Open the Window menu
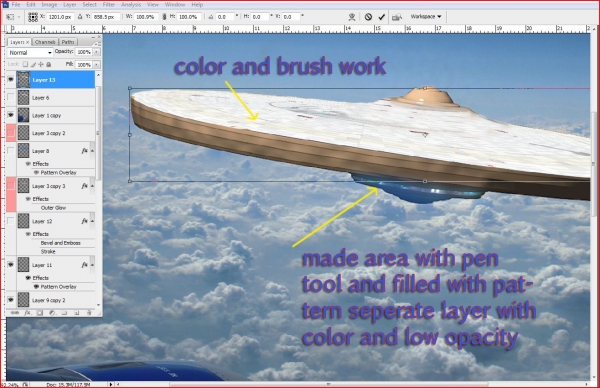This screenshot has width=600, height=388. 174,5
